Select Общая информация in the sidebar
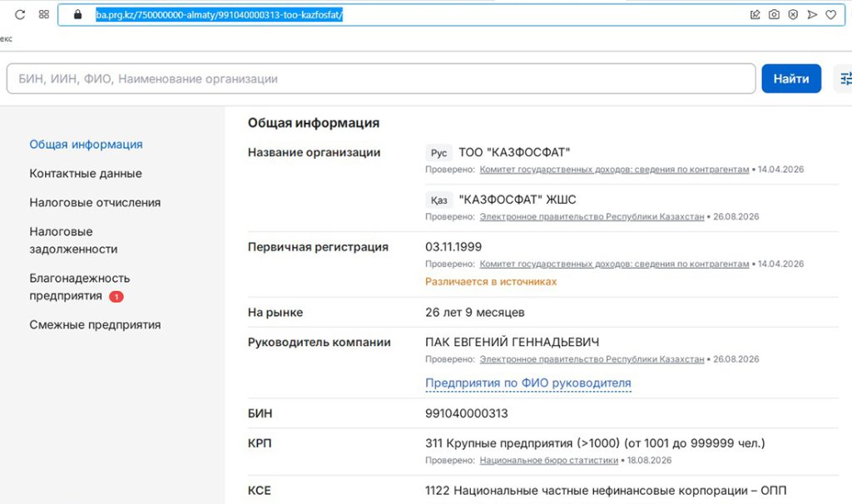The width and height of the screenshot is (852, 504). 86,145
